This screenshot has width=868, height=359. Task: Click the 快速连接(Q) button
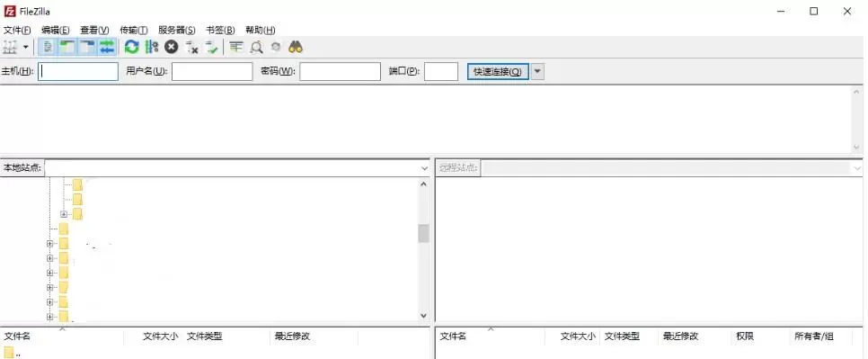[498, 71]
